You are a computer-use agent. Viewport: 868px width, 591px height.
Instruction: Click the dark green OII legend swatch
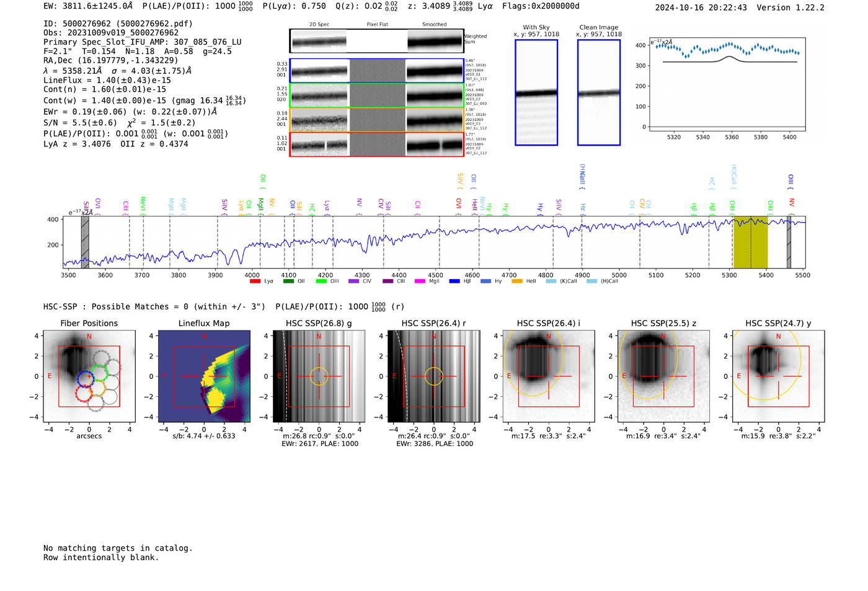tap(288, 282)
